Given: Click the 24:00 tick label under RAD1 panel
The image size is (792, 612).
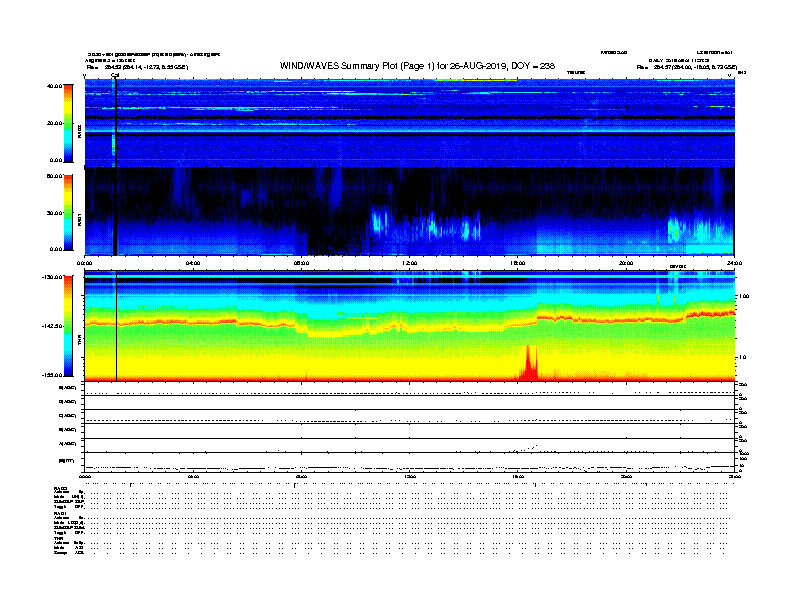Looking at the screenshot, I should 734,263.
